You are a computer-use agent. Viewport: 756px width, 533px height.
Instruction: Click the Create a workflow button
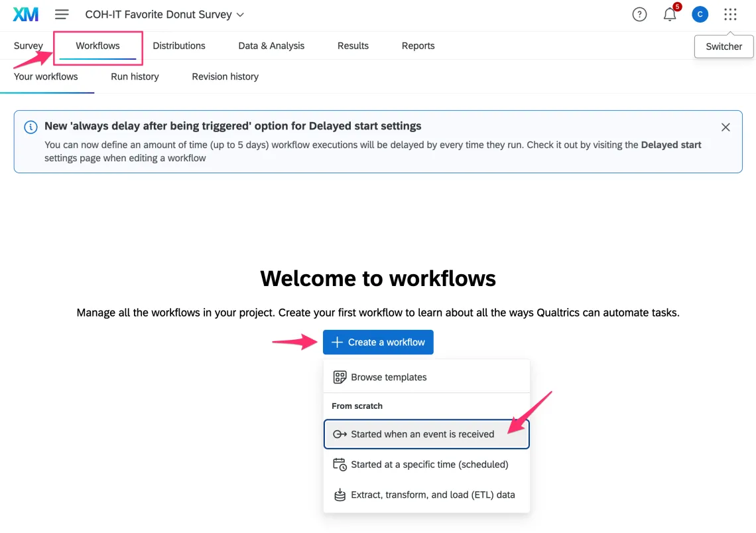[x=378, y=343]
